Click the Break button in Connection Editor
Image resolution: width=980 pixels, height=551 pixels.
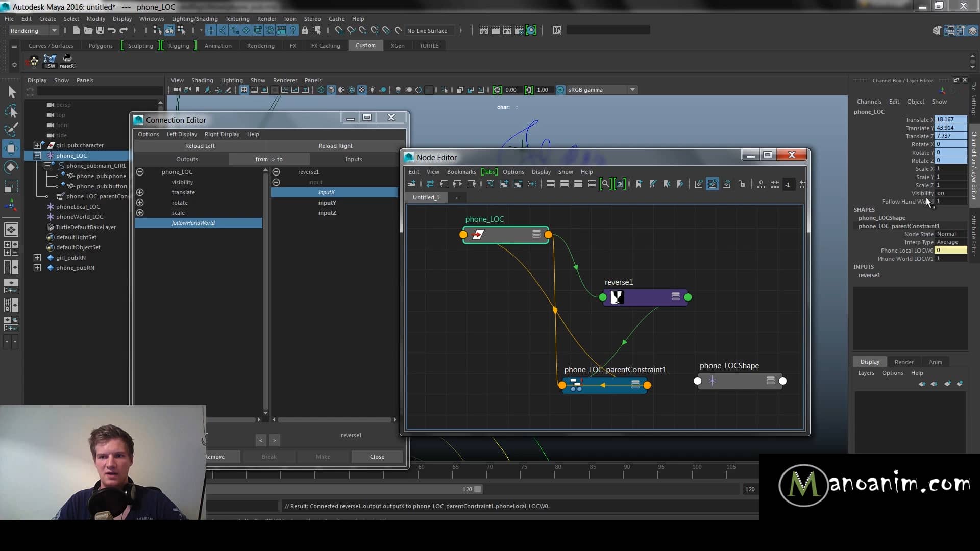[x=269, y=457]
